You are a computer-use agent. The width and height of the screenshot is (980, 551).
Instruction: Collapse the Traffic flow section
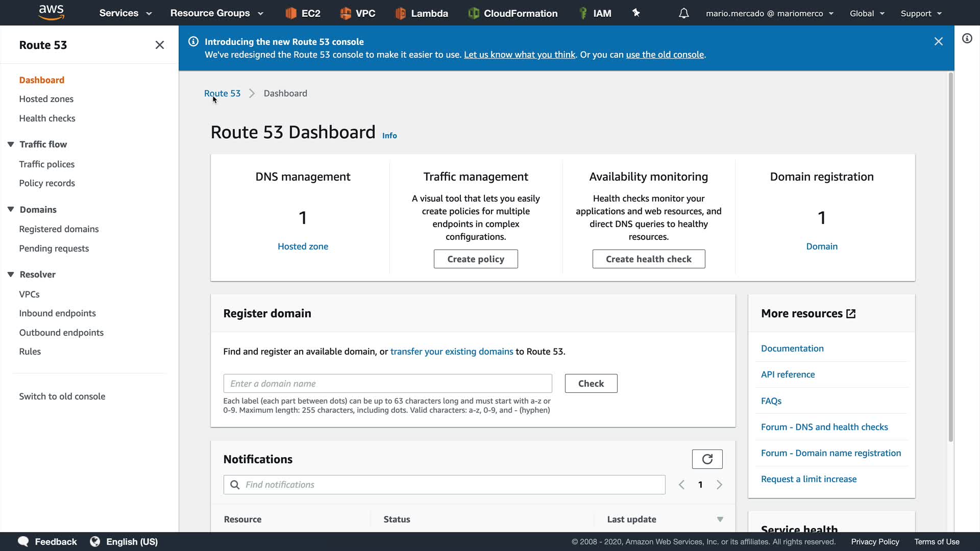11,144
